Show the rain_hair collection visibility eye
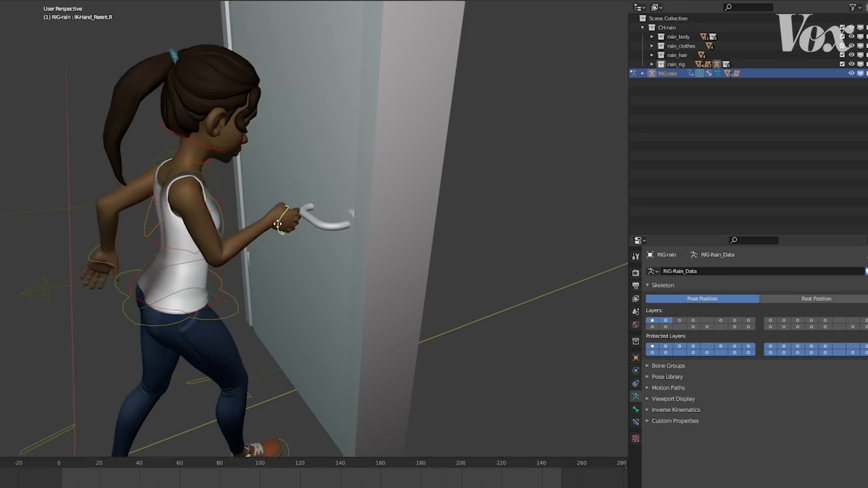 851,55
